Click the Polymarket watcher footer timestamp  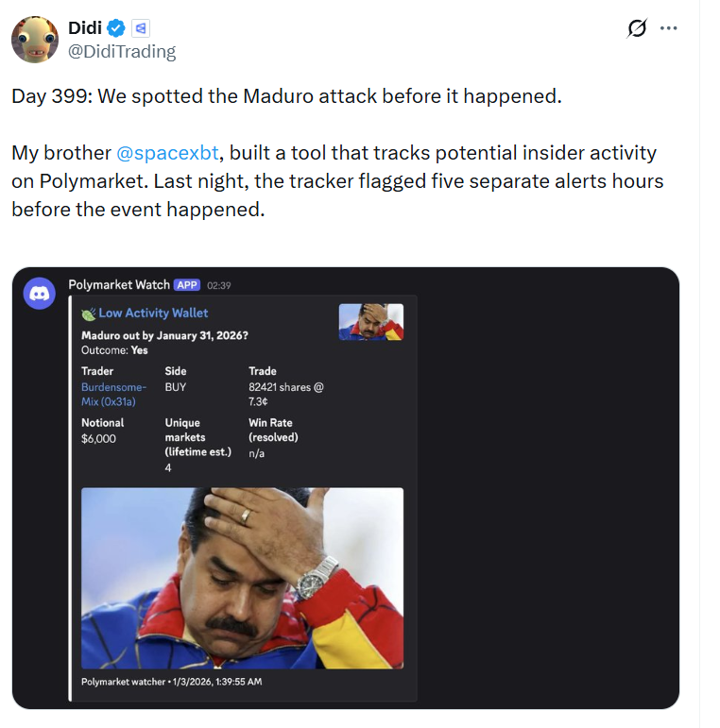[x=172, y=681]
